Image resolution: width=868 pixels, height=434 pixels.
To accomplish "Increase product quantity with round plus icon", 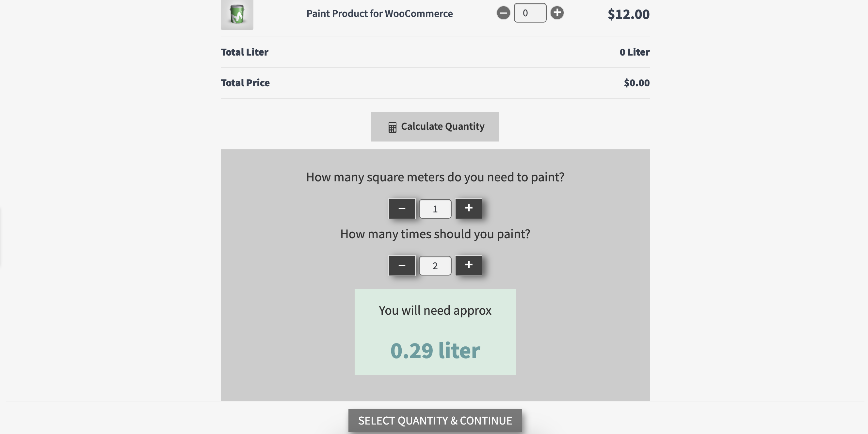I will coord(557,13).
